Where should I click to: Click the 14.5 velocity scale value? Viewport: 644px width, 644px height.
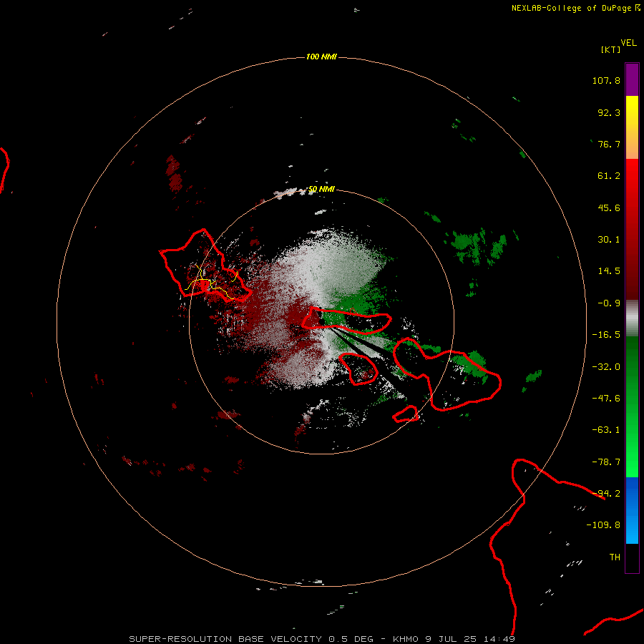(609, 271)
